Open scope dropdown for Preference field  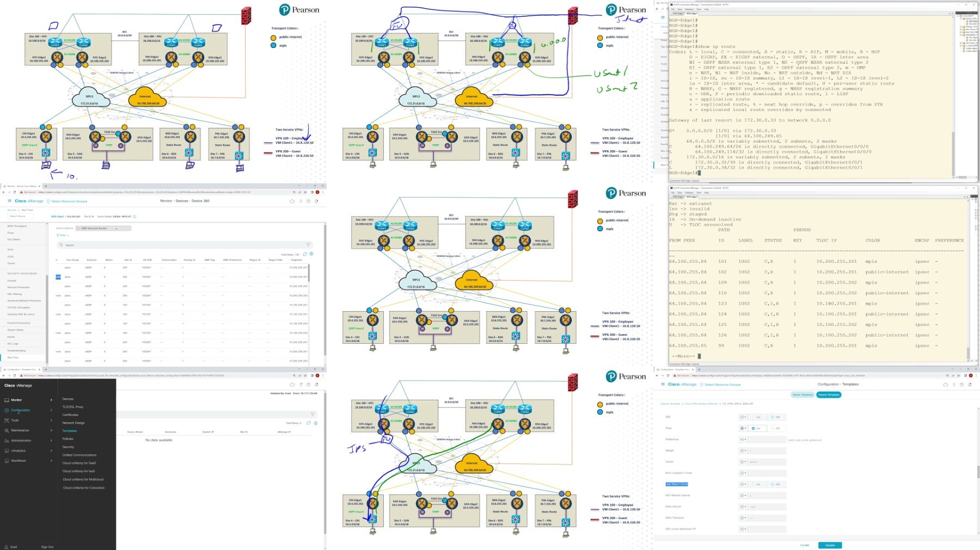click(743, 440)
